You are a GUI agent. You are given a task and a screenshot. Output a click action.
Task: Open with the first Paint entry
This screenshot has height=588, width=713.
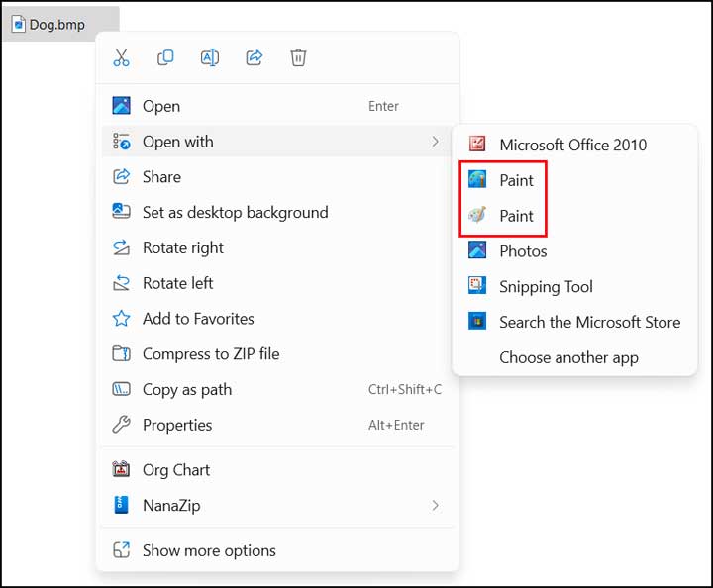[574, 180]
